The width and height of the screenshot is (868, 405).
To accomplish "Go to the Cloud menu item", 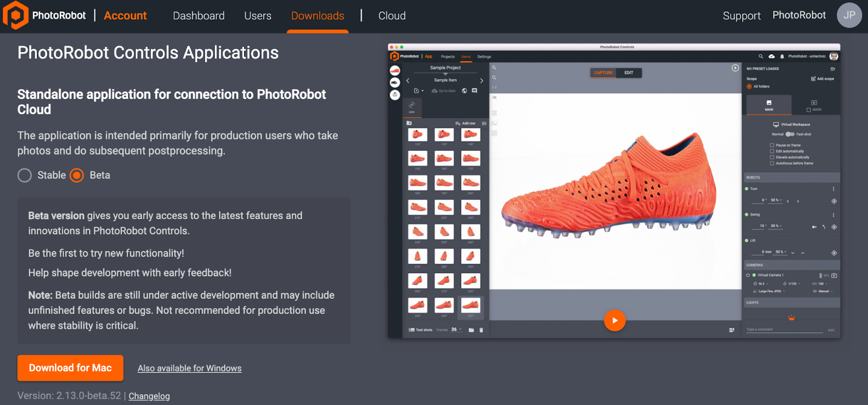I will pyautogui.click(x=392, y=16).
